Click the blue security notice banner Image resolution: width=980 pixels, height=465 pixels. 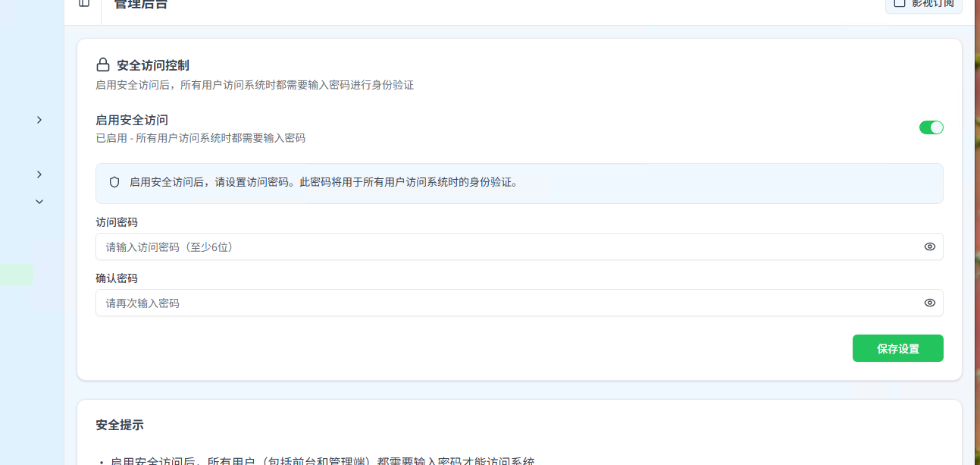pyautogui.click(x=519, y=183)
